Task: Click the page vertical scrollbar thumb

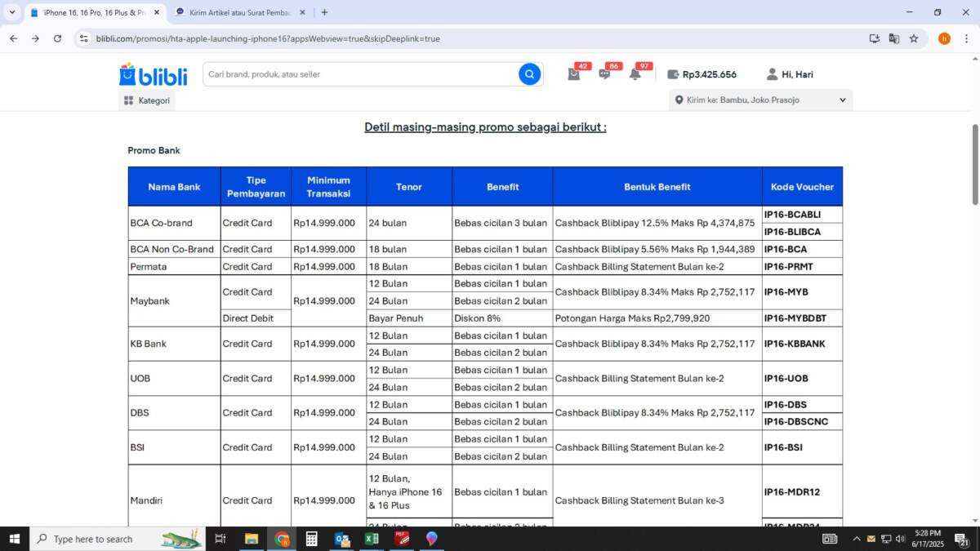Action: pyautogui.click(x=974, y=164)
